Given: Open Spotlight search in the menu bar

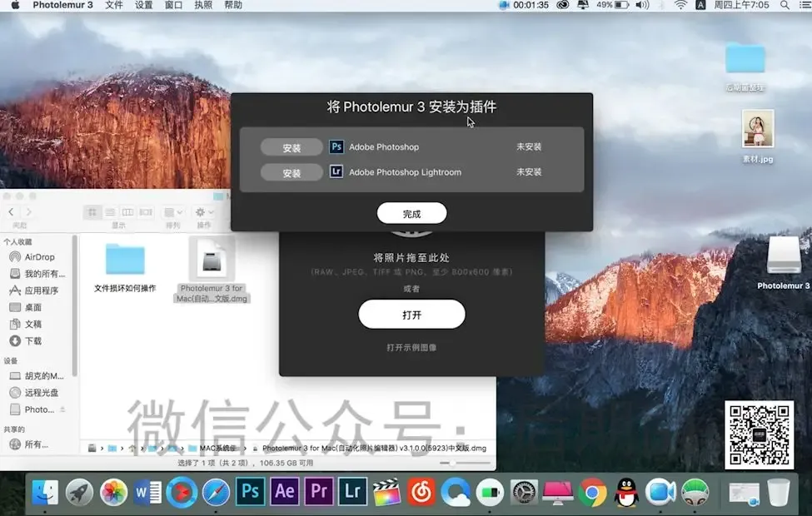Looking at the screenshot, I should coord(785,5).
